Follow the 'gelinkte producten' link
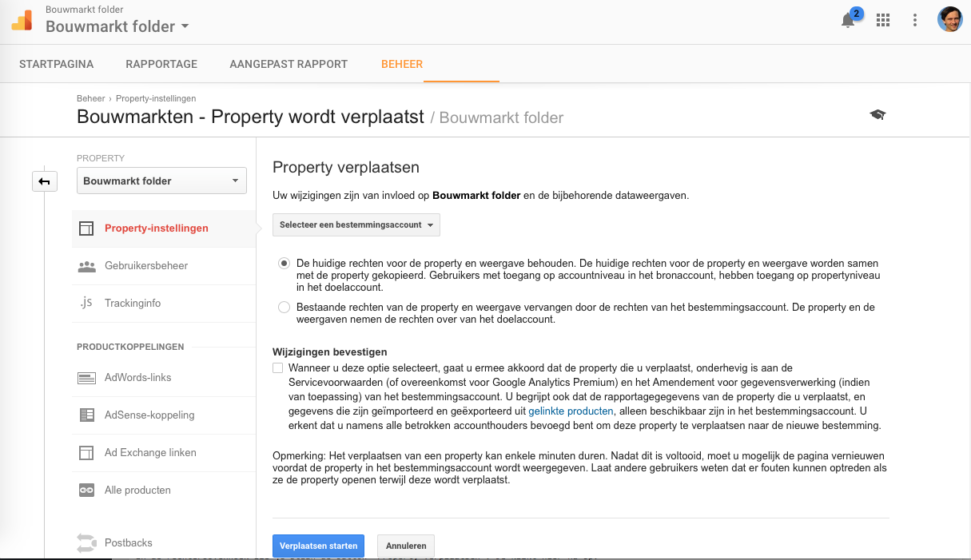This screenshot has width=971, height=560. click(571, 411)
